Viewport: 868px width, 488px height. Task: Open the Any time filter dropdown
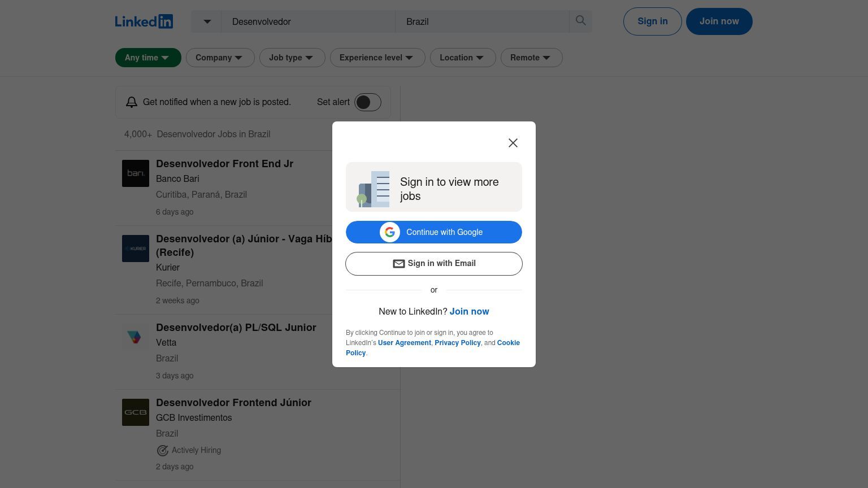[148, 58]
